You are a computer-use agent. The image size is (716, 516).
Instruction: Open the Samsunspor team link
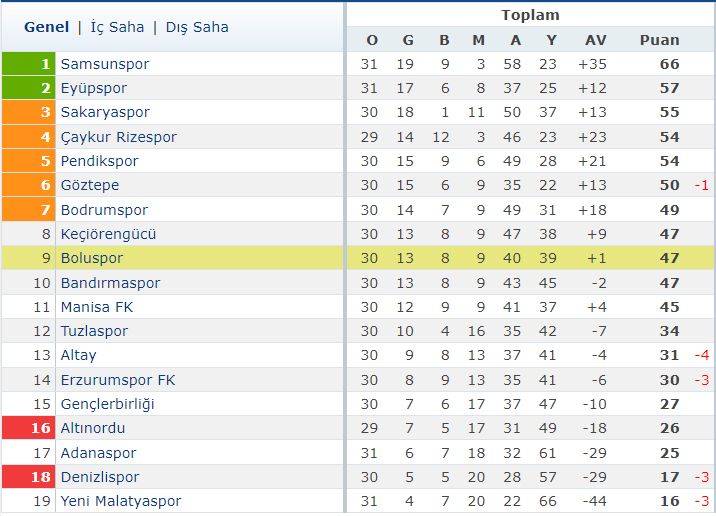coord(105,64)
